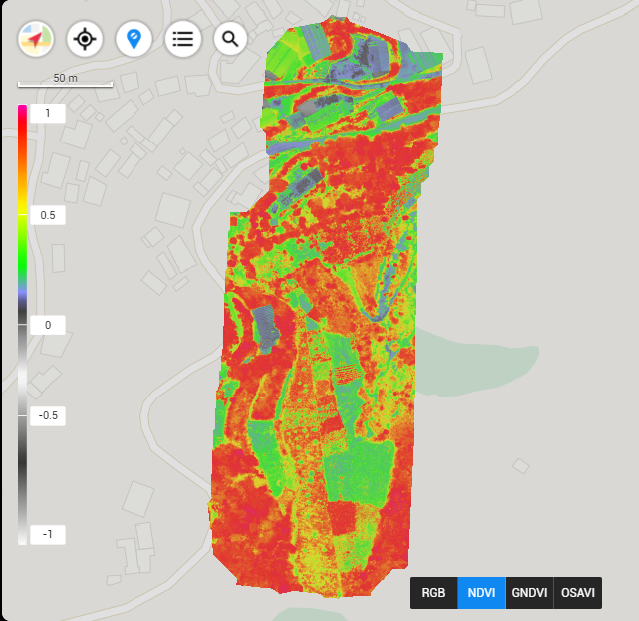Image resolution: width=639 pixels, height=621 pixels.
Task: Click the map navigation arrow icon
Action: click(36, 39)
